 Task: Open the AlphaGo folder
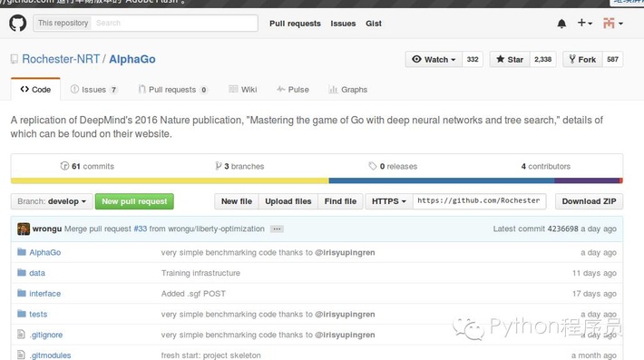pos(44,252)
